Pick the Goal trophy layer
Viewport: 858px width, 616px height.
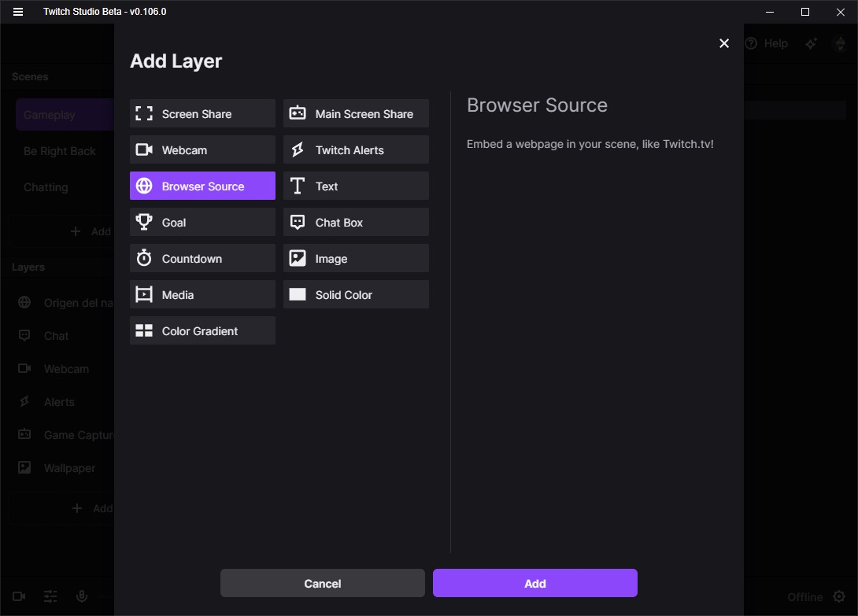click(x=202, y=223)
